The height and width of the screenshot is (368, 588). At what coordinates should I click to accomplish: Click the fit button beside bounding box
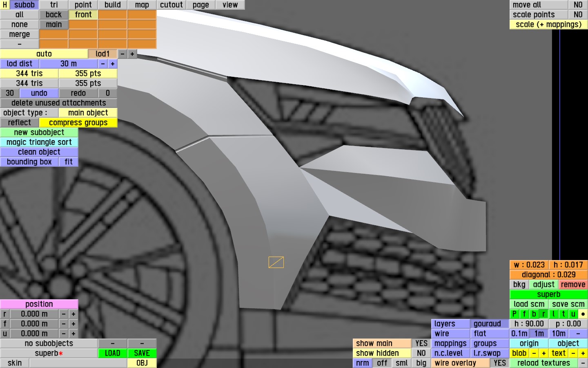(69, 162)
